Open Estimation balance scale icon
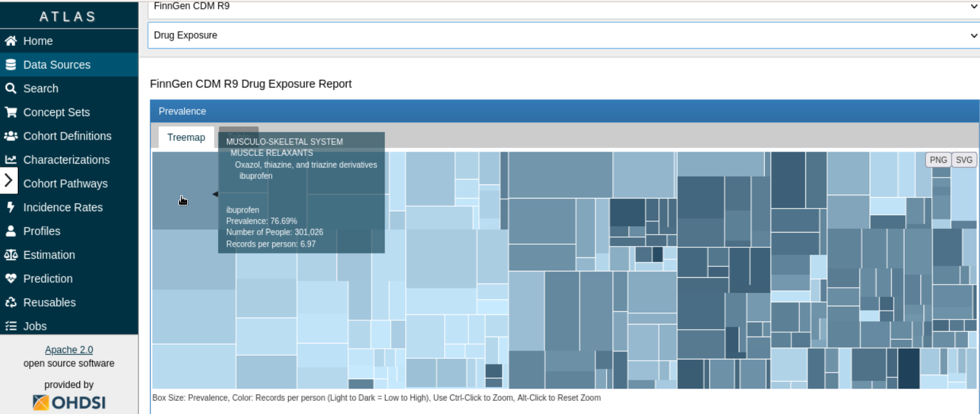 click(11, 255)
